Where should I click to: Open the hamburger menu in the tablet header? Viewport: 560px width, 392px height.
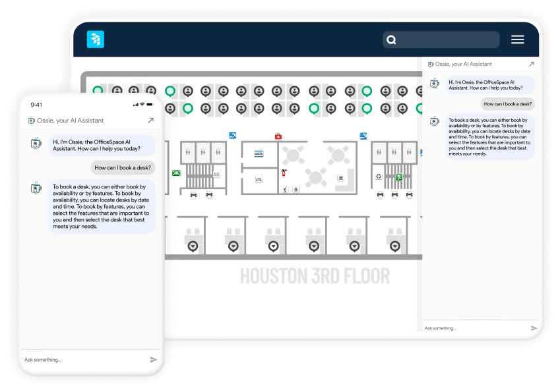point(518,40)
